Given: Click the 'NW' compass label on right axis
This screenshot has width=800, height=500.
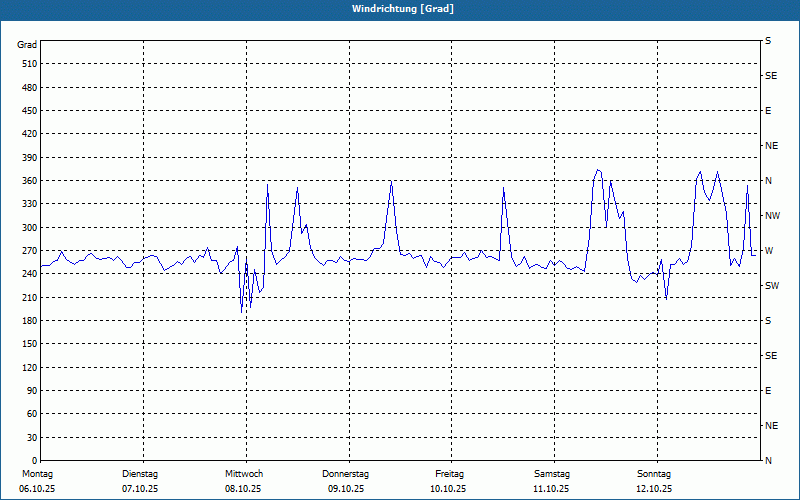Looking at the screenshot, I should tap(771, 216).
